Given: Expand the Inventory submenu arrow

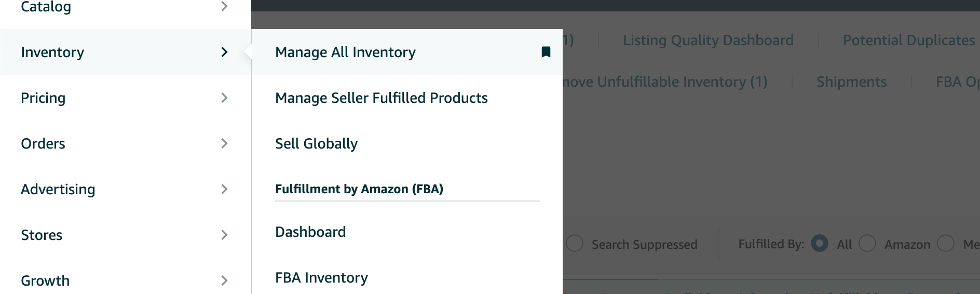Looking at the screenshot, I should (224, 52).
